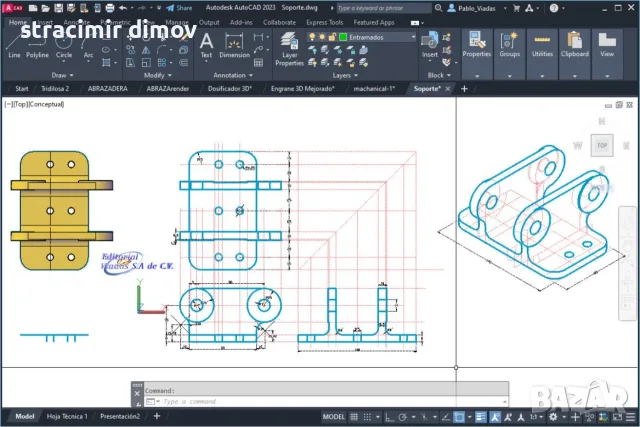The height and width of the screenshot is (427, 640).
Task: Select the Line drawing tool
Action: 13,46
